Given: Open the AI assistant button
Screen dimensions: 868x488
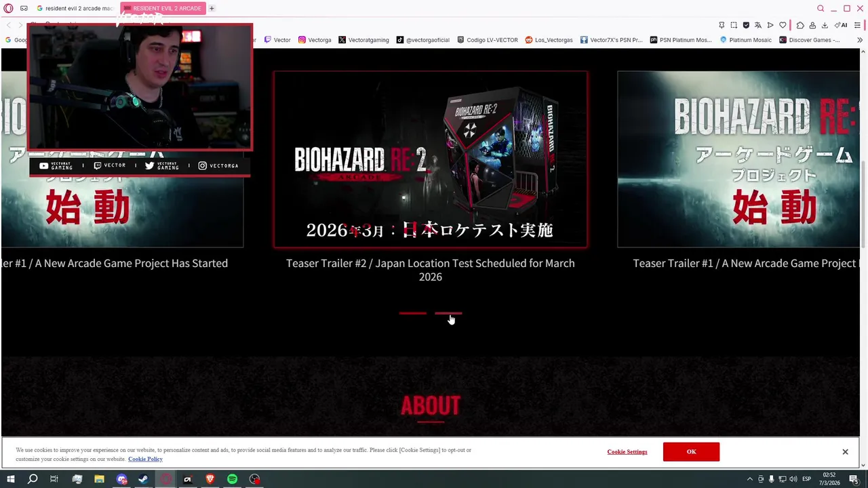Looking at the screenshot, I should pos(841,25).
